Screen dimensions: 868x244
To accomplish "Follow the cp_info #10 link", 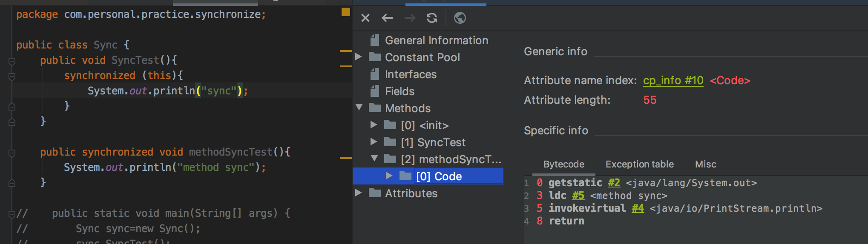I will [x=673, y=80].
